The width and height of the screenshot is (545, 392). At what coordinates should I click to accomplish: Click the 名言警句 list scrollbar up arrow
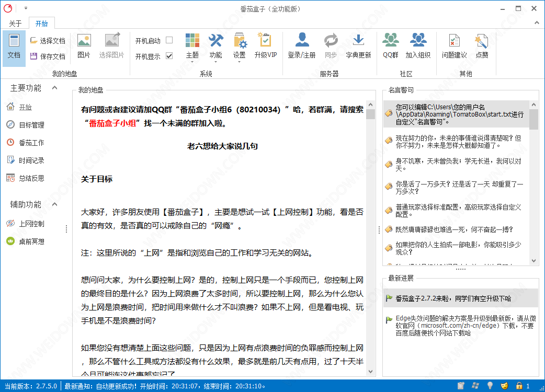(x=533, y=104)
